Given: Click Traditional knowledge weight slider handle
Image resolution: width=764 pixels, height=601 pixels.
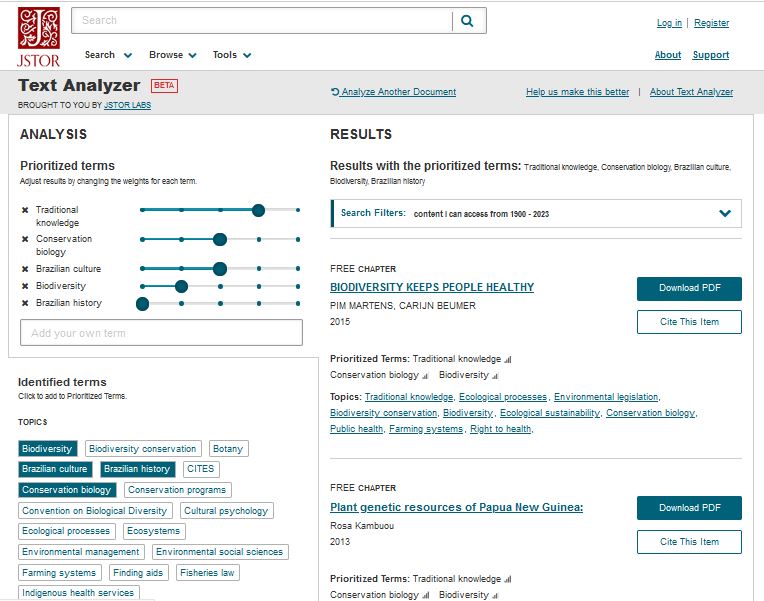Looking at the screenshot, I should [x=258, y=210].
